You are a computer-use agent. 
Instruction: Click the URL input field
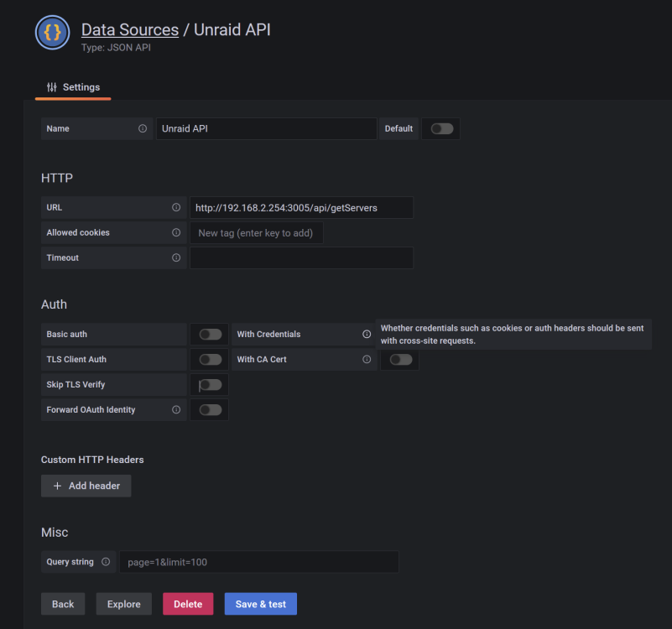pyautogui.click(x=302, y=207)
